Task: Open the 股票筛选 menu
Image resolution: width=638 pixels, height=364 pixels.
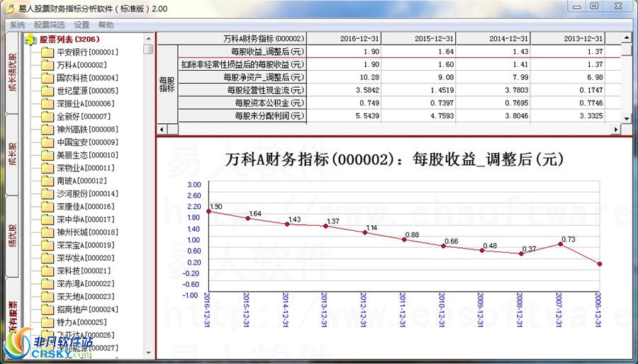Action: coord(49,24)
